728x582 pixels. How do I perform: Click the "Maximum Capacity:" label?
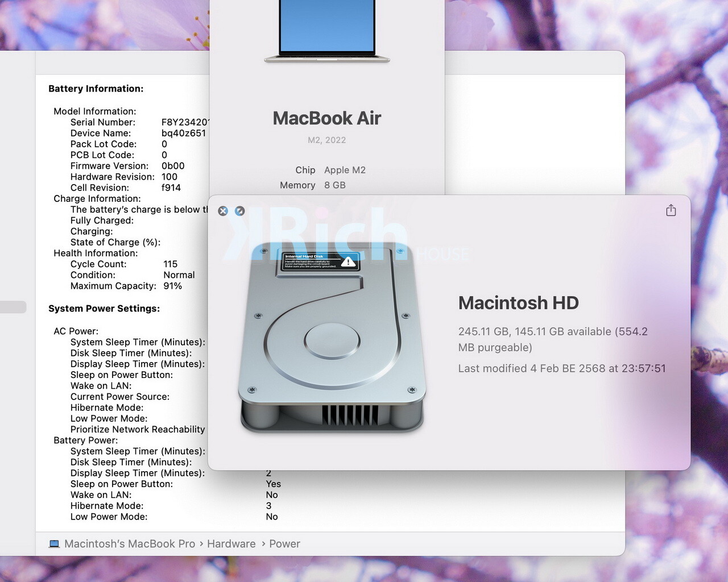(113, 286)
